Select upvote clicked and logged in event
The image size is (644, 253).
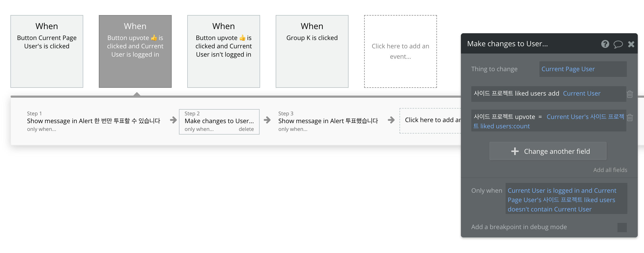[x=135, y=51]
